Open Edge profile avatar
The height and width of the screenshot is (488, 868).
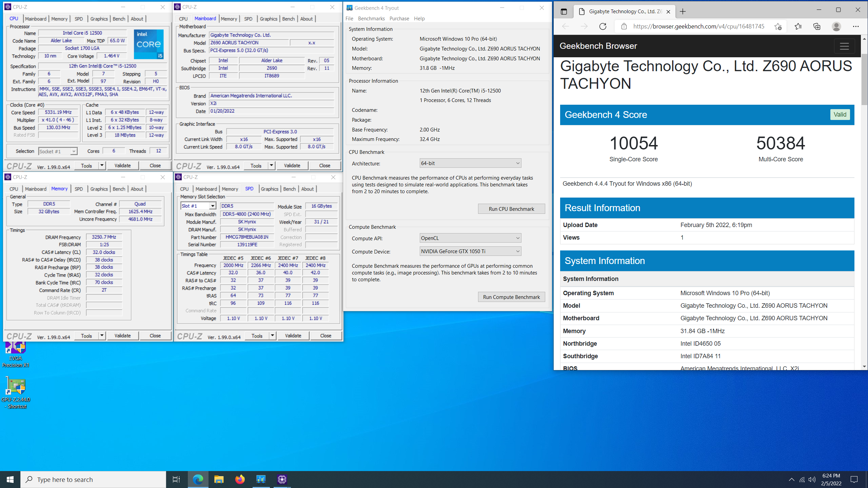pyautogui.click(x=836, y=26)
